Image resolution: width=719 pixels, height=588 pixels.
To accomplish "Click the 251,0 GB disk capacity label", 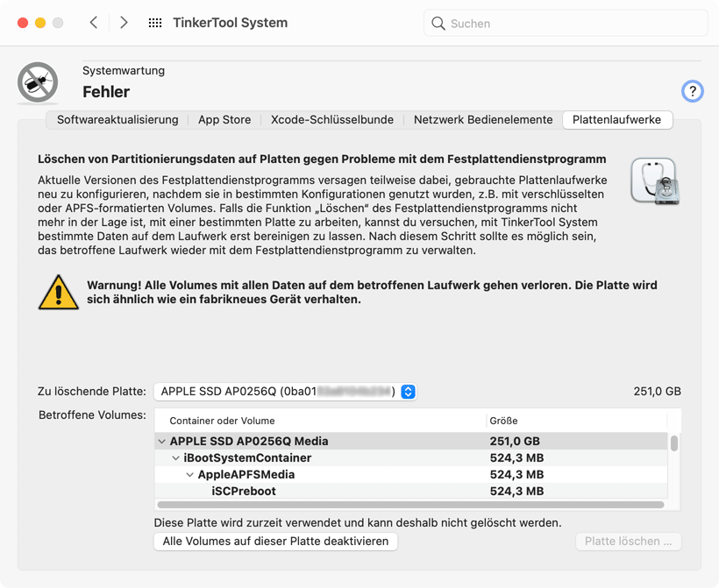I will (x=657, y=392).
